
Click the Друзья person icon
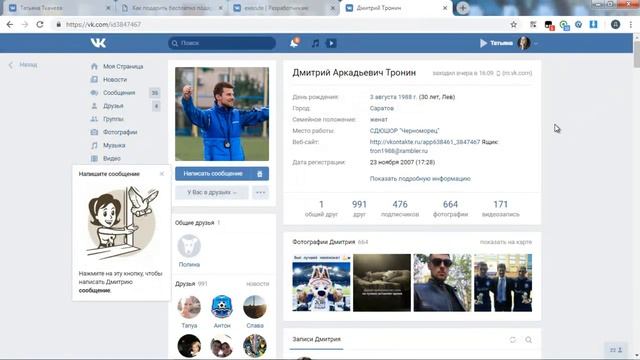coord(94,106)
